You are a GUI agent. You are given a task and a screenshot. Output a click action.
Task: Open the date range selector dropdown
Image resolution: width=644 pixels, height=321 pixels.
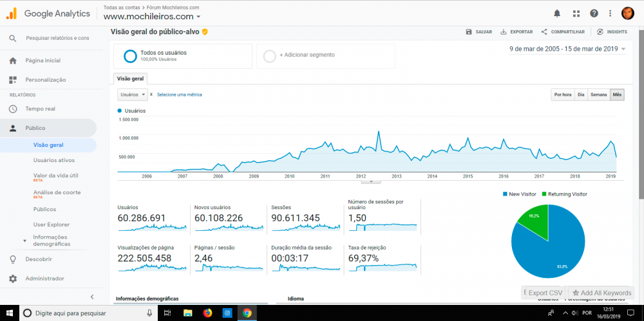567,49
